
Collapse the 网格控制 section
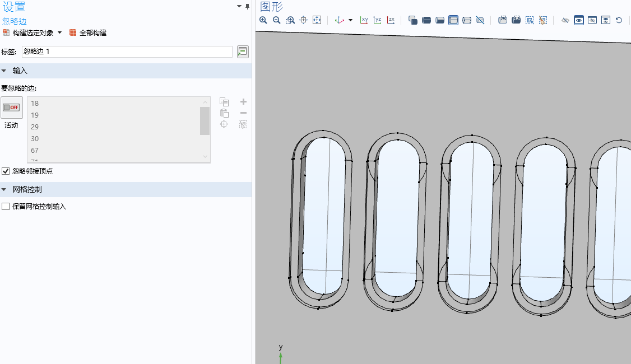(x=4, y=189)
